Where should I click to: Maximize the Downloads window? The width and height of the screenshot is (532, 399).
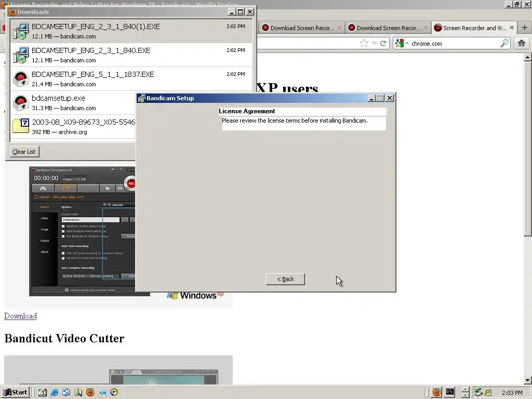(x=240, y=12)
